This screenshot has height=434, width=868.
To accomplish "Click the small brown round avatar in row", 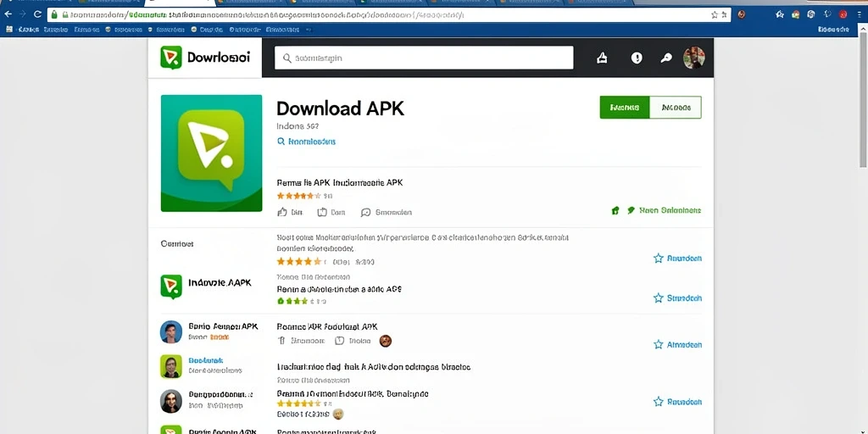I will 386,341.
